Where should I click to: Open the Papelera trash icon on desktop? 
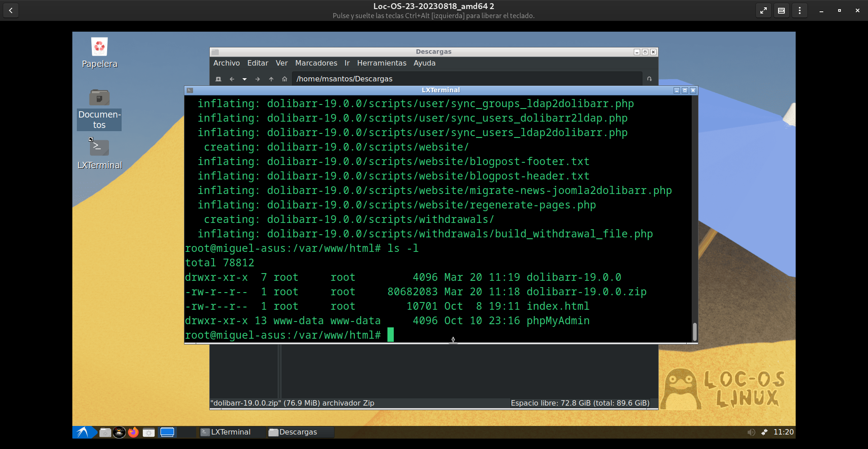99,47
